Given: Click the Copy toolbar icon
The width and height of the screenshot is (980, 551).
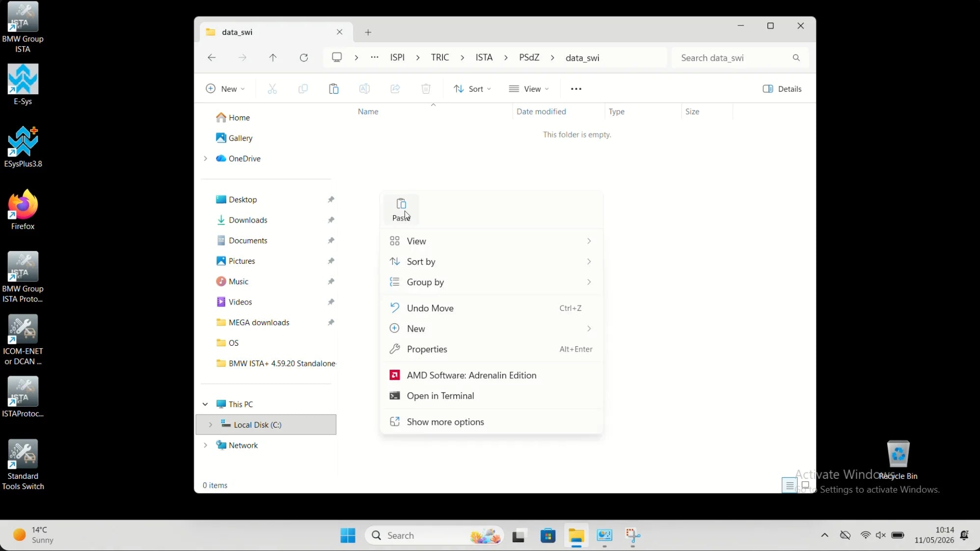Looking at the screenshot, I should tap(303, 89).
